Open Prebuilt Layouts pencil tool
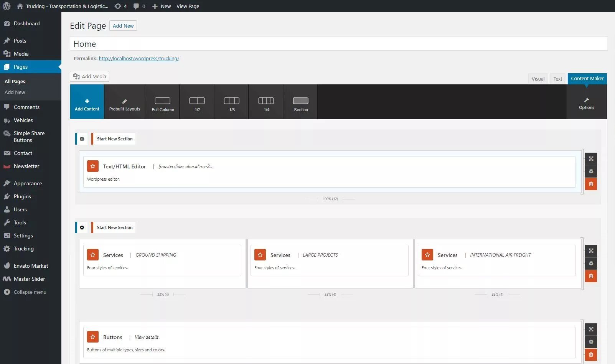Viewport: 615px width, 364px height. tap(124, 102)
